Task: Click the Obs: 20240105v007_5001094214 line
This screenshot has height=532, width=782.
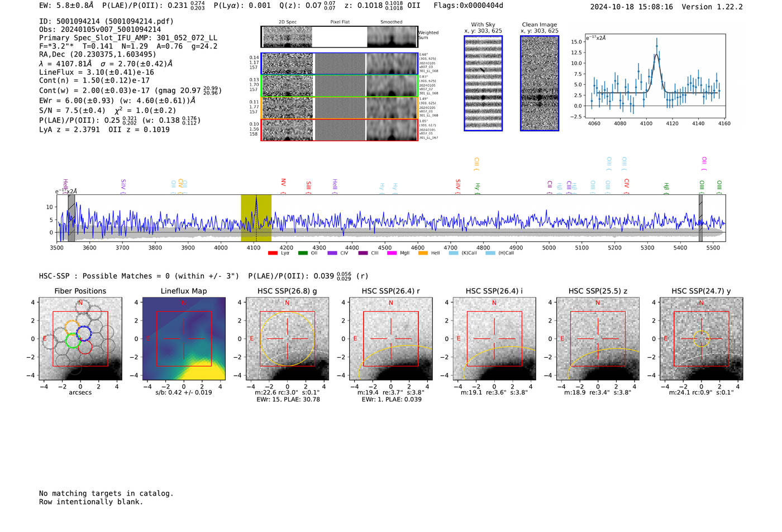Action: [100, 30]
